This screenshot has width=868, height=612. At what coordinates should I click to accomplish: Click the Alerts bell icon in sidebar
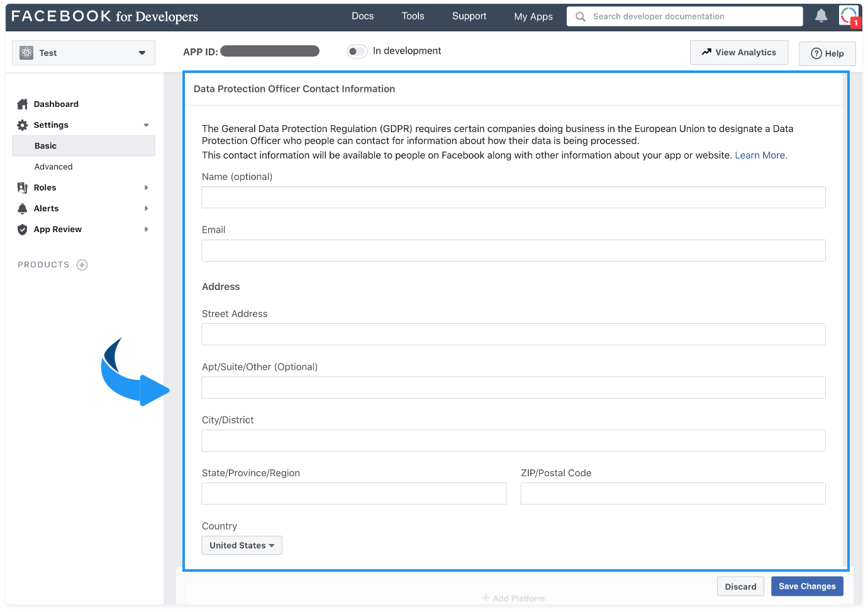pos(23,208)
